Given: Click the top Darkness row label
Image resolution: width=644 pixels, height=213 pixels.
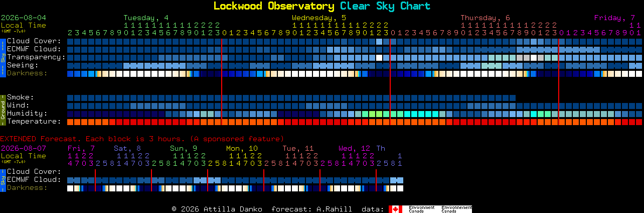Looking at the screenshot, I should pyautogui.click(x=27, y=73).
